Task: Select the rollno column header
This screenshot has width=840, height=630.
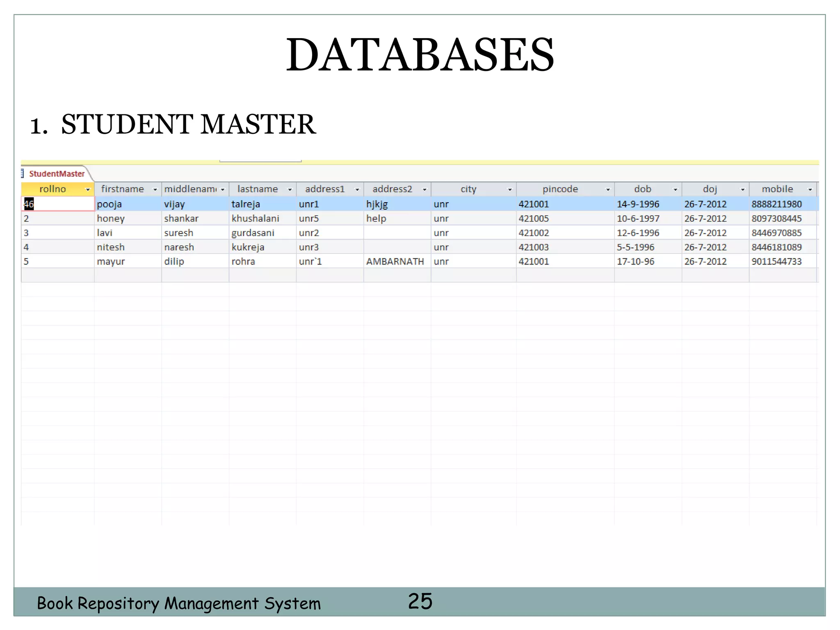Action: click(58, 189)
